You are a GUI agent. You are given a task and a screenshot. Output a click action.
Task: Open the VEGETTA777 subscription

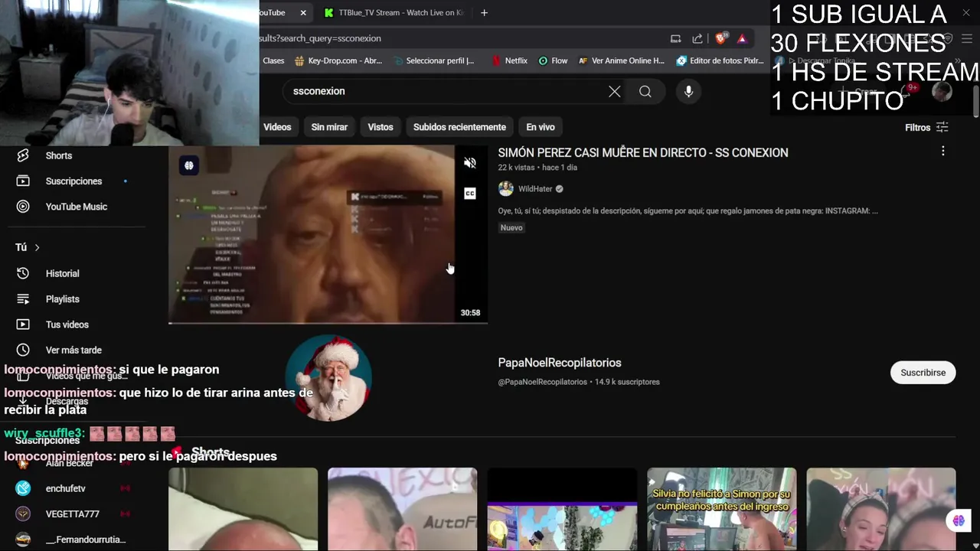(73, 514)
